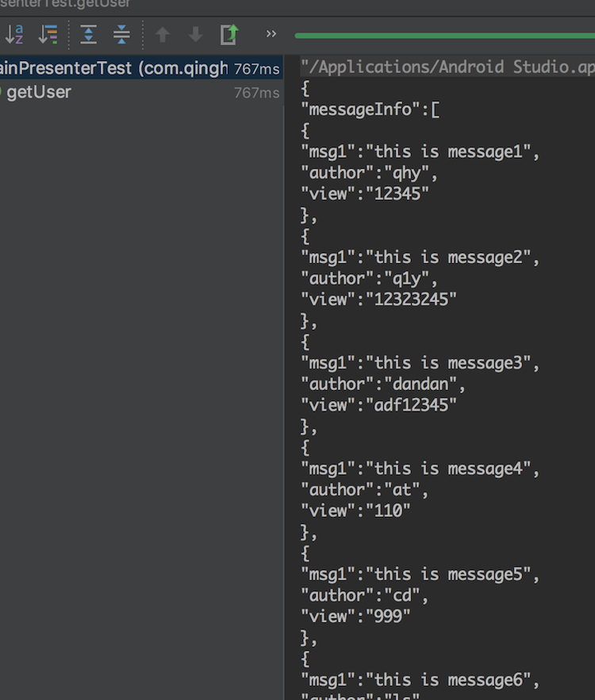Viewport: 595px width, 700px height.
Task: Sort tests alphabetically icon
Action: point(14,34)
